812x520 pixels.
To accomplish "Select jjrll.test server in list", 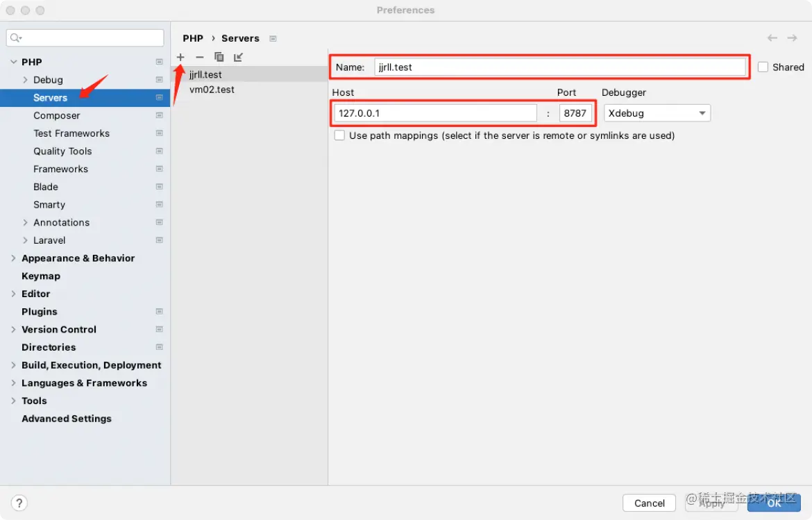I will (x=249, y=74).
